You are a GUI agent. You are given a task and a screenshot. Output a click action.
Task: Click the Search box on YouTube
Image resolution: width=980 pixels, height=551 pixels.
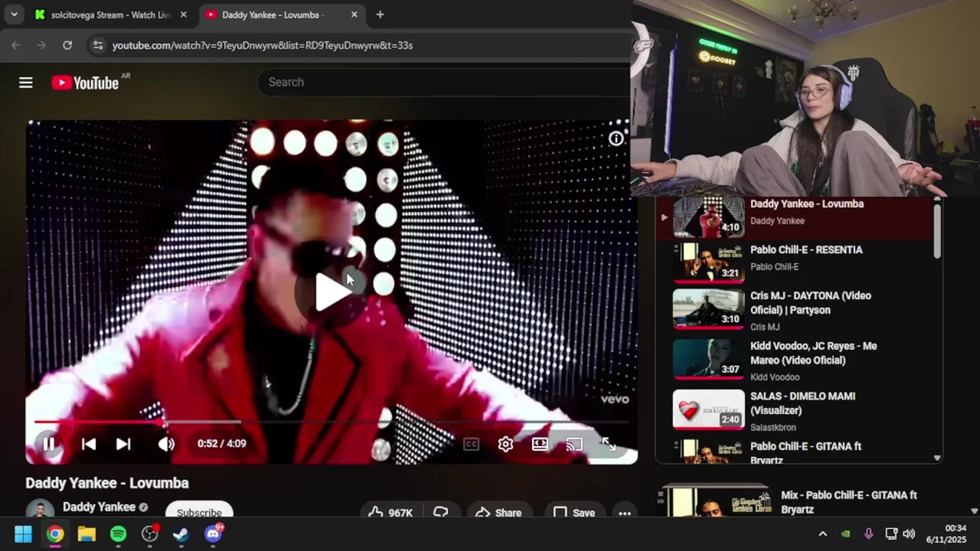pos(444,82)
